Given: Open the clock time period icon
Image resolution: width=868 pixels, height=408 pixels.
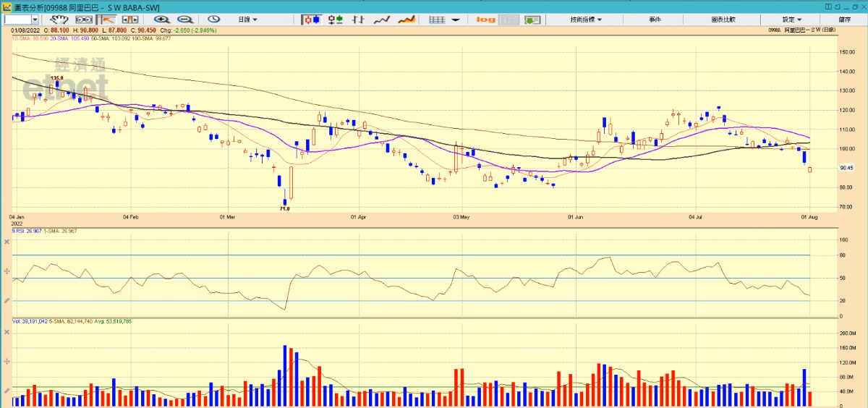Looking at the screenshot, I should [x=214, y=20].
